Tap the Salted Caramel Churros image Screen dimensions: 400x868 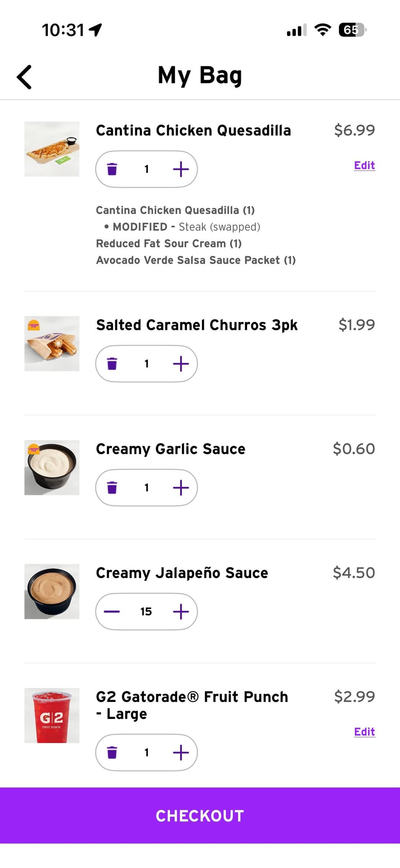point(52,344)
